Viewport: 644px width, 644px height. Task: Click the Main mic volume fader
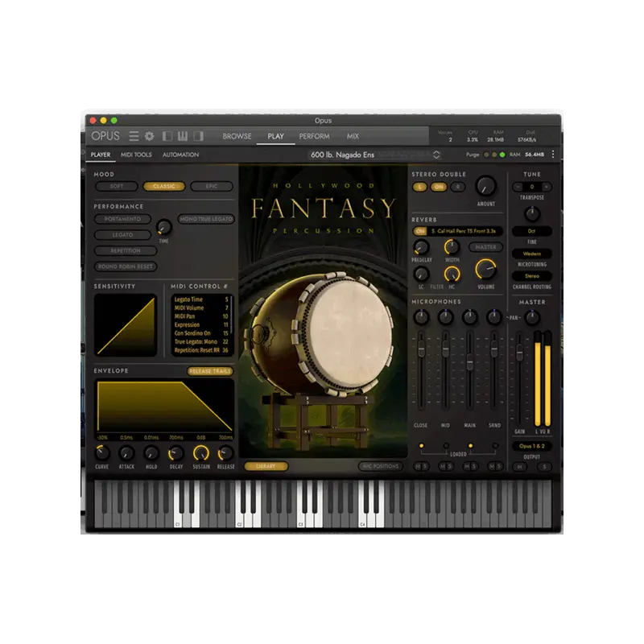pos(470,361)
